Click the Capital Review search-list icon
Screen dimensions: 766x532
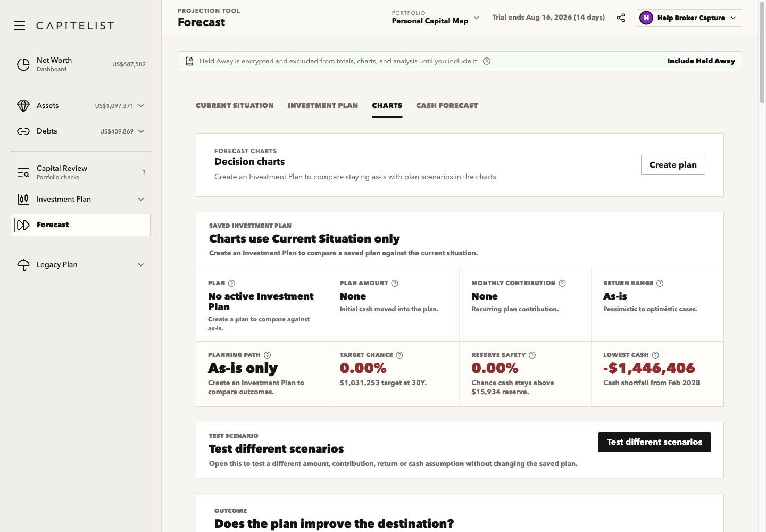(x=23, y=172)
